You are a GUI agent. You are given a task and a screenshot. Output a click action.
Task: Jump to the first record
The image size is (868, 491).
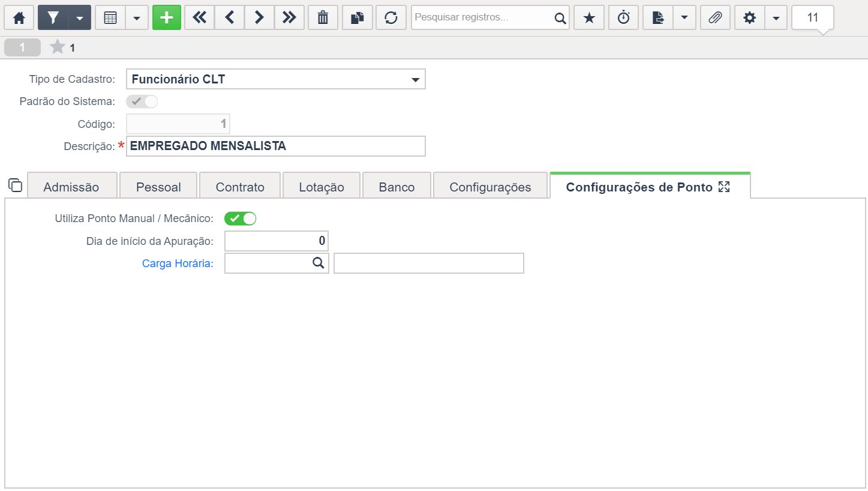tap(199, 18)
